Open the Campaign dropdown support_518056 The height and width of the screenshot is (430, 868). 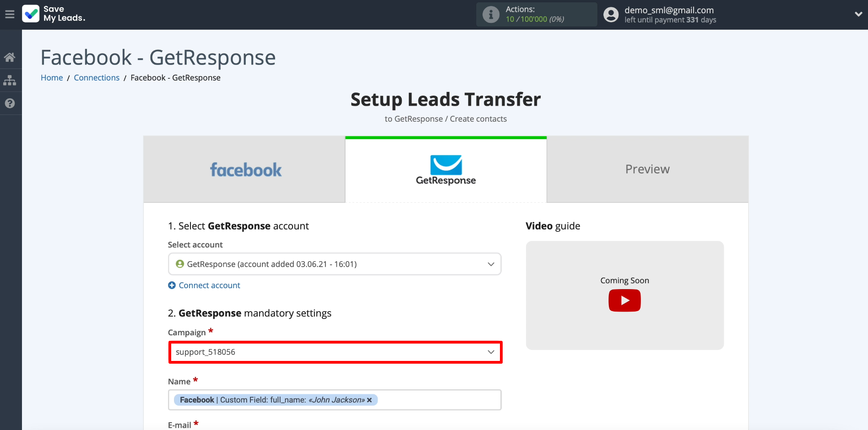coord(335,352)
